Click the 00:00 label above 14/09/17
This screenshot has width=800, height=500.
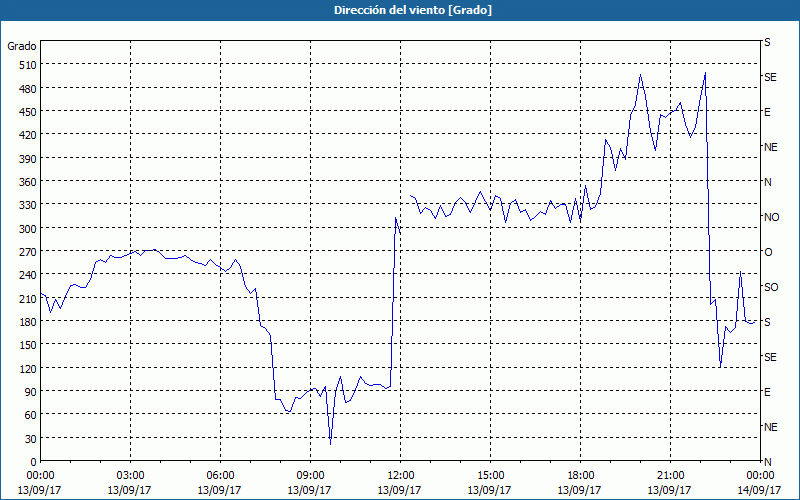[x=760, y=476]
